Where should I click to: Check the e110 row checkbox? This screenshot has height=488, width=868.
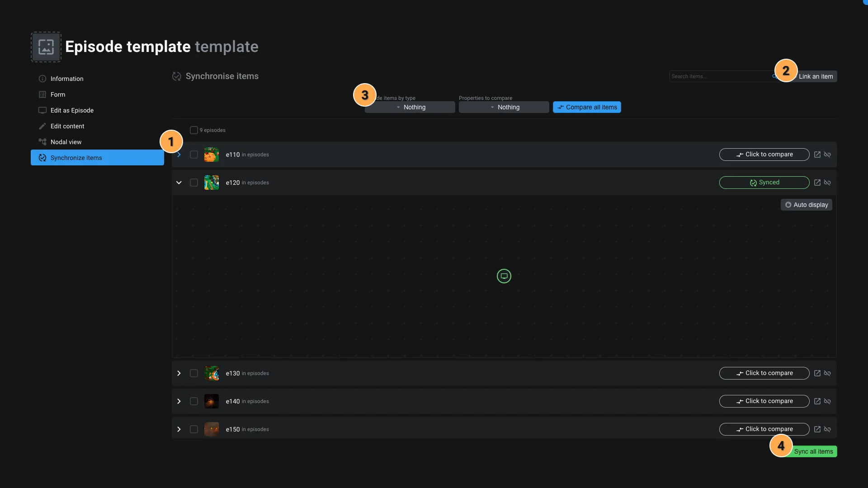194,155
